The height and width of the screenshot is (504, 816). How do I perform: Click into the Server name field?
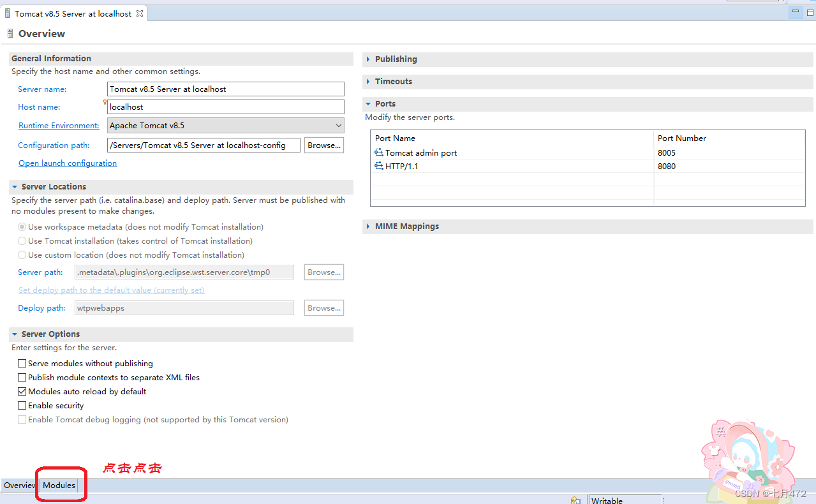coord(226,89)
